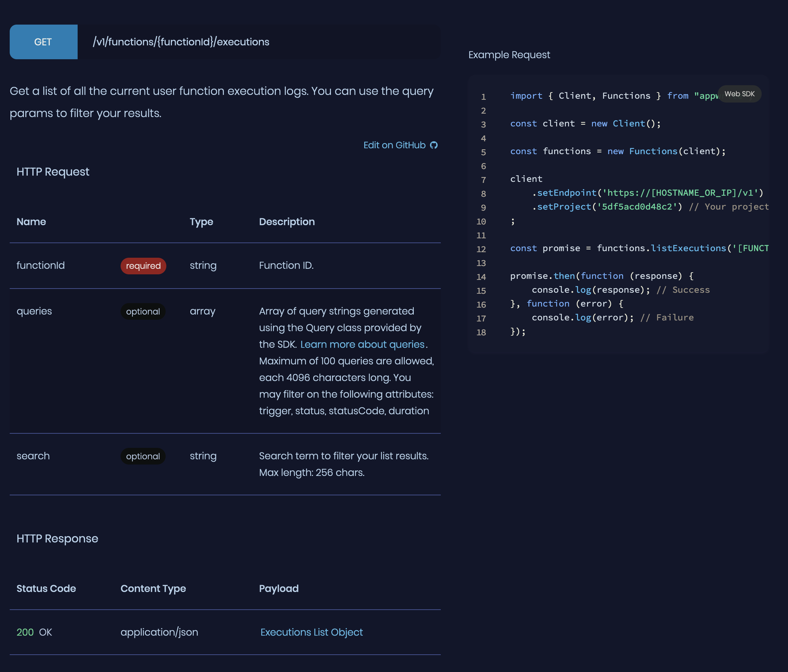Viewport: 788px width, 672px height.
Task: Click the functionId parameter name
Action: [41, 265]
